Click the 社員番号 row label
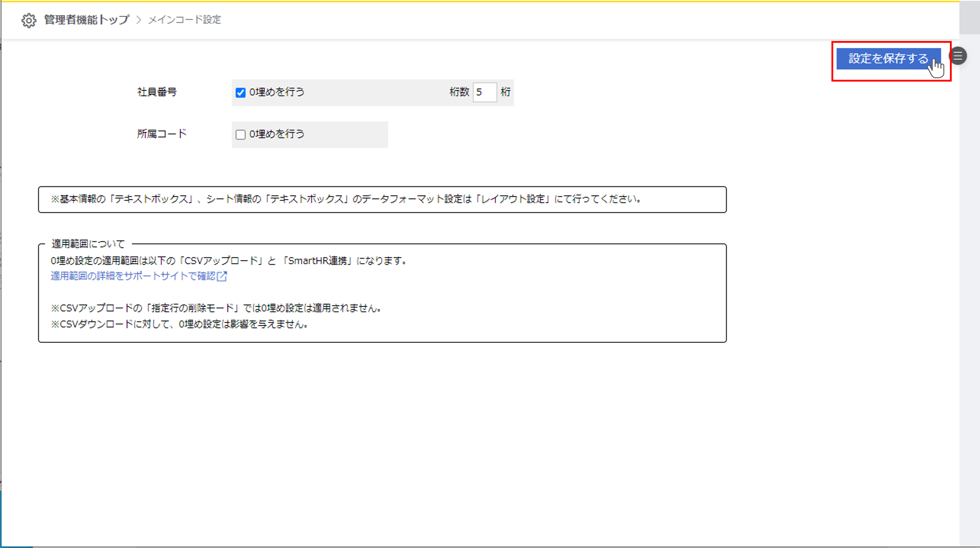The width and height of the screenshot is (980, 548). [157, 92]
